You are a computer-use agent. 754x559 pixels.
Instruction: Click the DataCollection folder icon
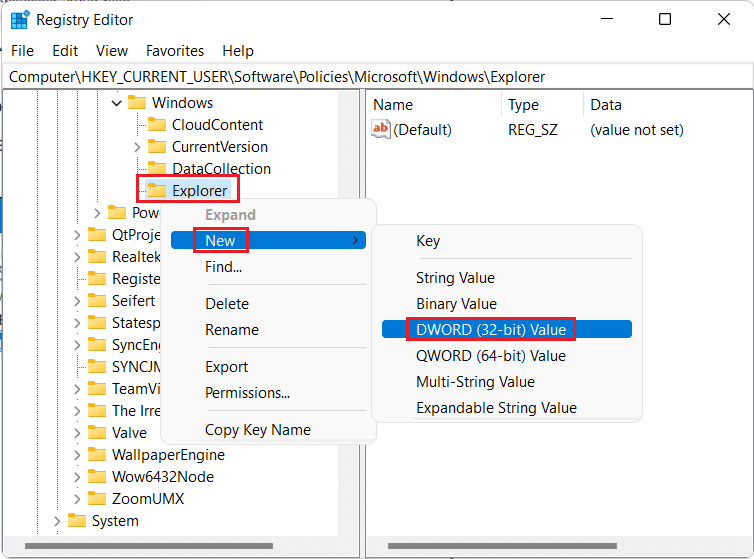157,168
